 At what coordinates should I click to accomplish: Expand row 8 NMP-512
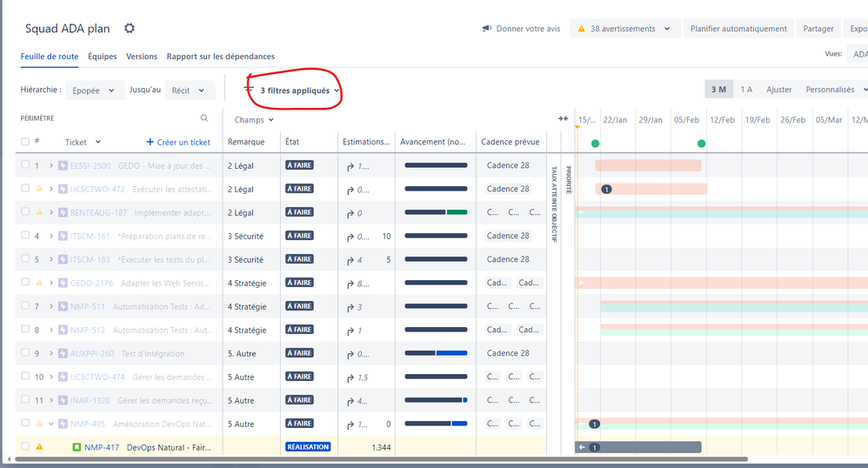(51, 330)
